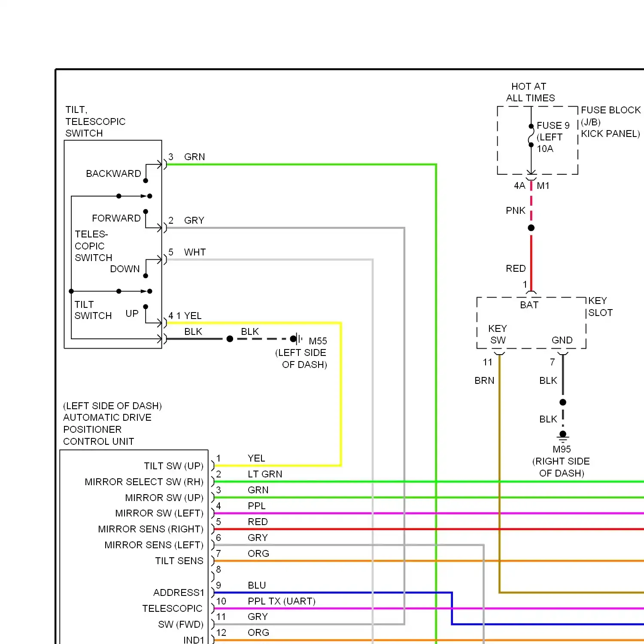Select the 'MIRROR SENS (LEFT)' pin label
Viewport: 644px width, 644px height.
point(154,545)
